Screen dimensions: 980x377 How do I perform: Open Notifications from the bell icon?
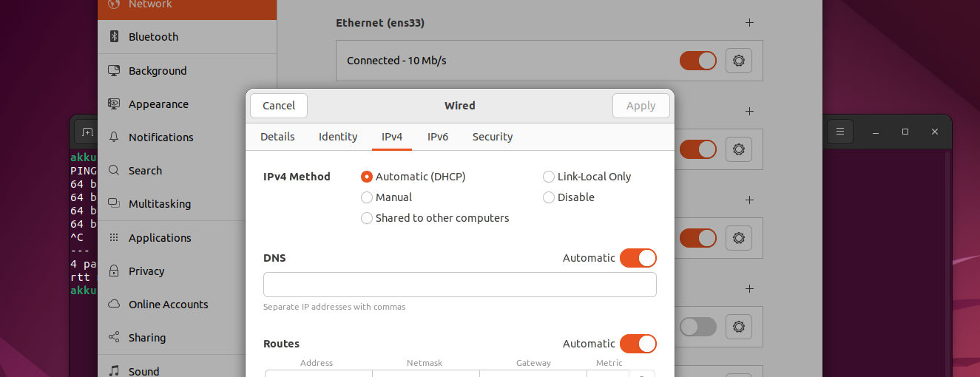point(114,137)
